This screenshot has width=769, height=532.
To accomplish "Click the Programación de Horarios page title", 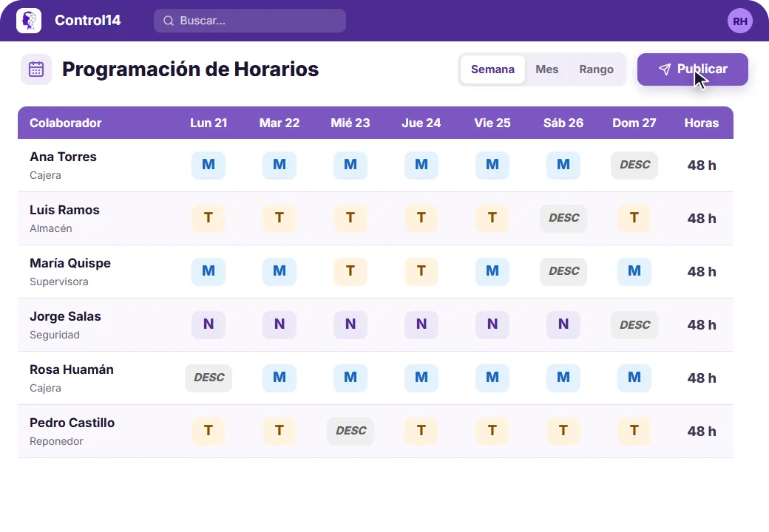I will (x=190, y=69).
